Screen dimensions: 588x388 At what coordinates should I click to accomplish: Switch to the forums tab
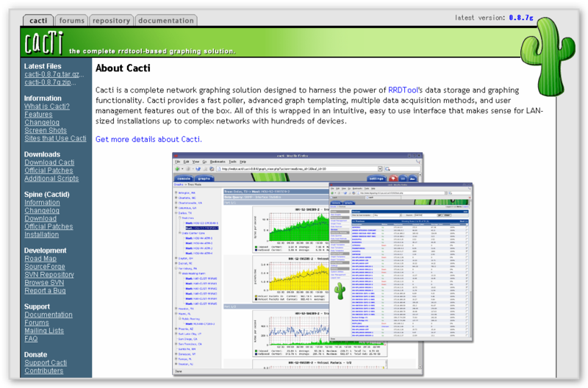click(x=71, y=21)
